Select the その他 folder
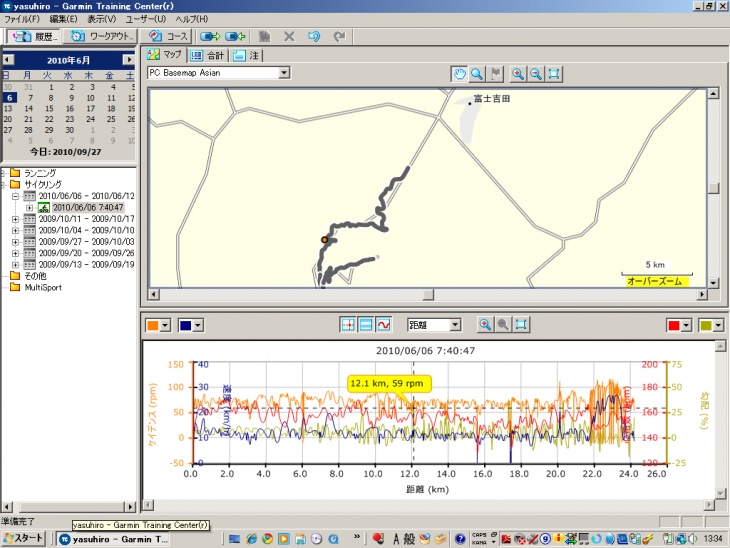Viewport: 730px width, 548px height. pos(35,276)
